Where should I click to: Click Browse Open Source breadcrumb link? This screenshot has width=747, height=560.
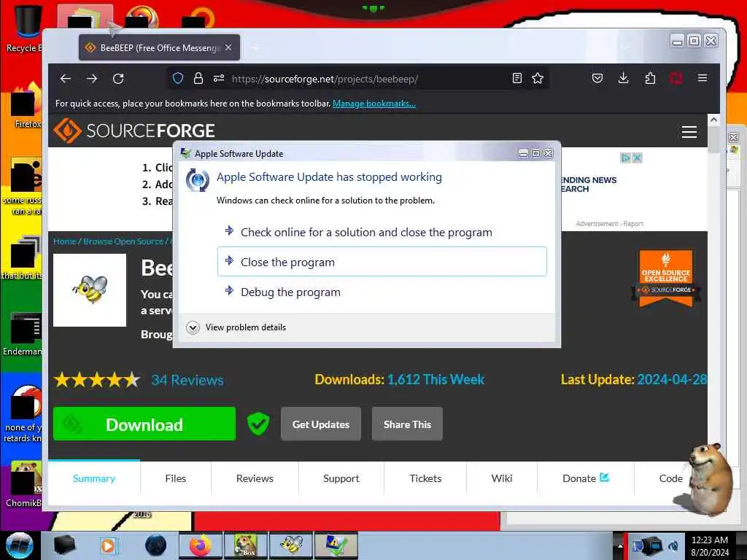point(123,241)
